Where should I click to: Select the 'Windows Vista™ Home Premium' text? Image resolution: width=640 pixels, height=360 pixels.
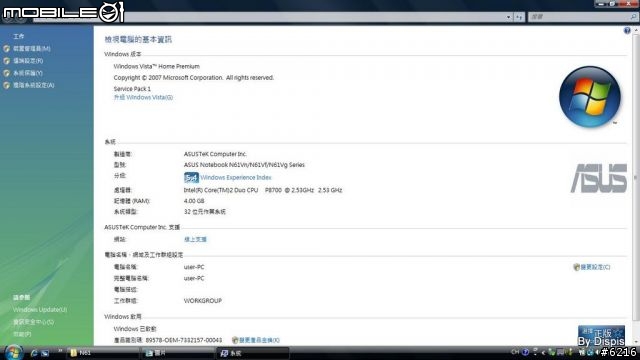(x=156, y=67)
